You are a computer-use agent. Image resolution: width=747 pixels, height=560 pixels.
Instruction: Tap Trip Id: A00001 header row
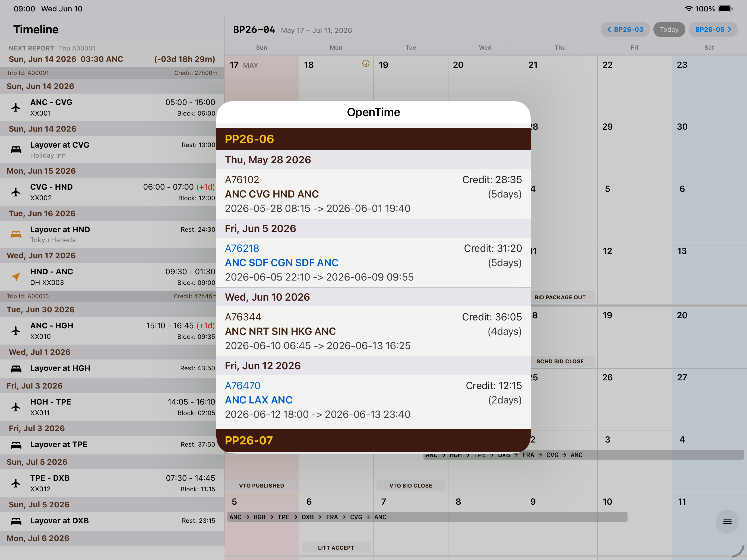112,73
